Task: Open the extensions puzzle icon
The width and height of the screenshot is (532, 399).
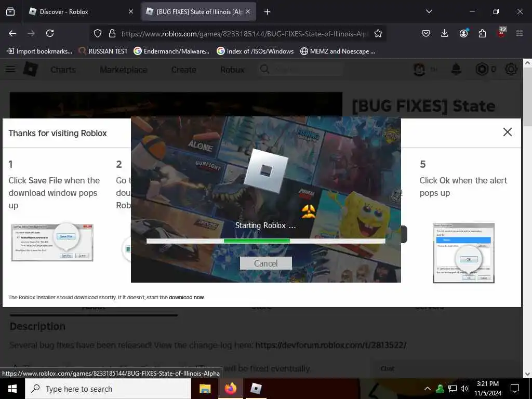Action: click(482, 33)
